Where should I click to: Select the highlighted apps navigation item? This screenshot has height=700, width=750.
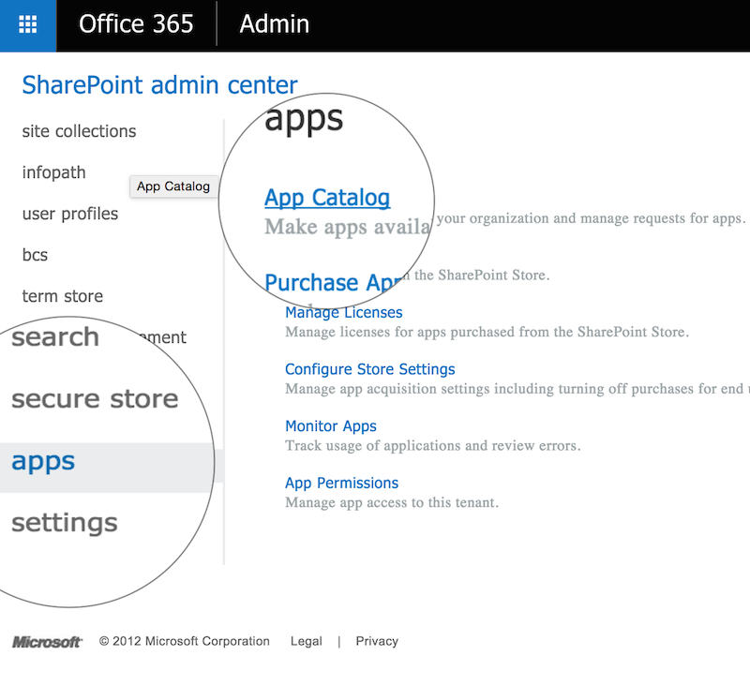tap(107, 468)
